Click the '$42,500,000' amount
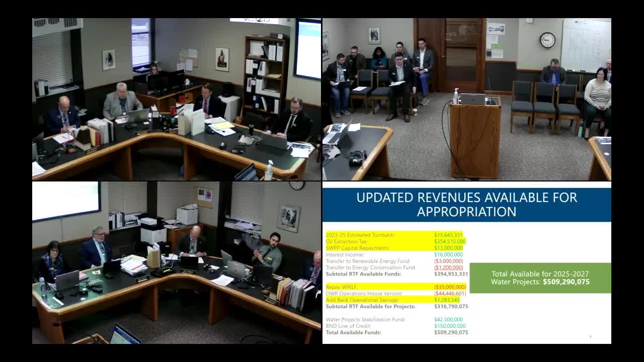The height and width of the screenshot is (362, 644). (x=448, y=319)
